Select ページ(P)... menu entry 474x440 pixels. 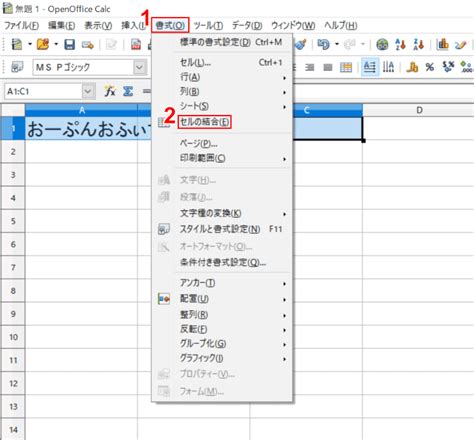tap(222, 144)
